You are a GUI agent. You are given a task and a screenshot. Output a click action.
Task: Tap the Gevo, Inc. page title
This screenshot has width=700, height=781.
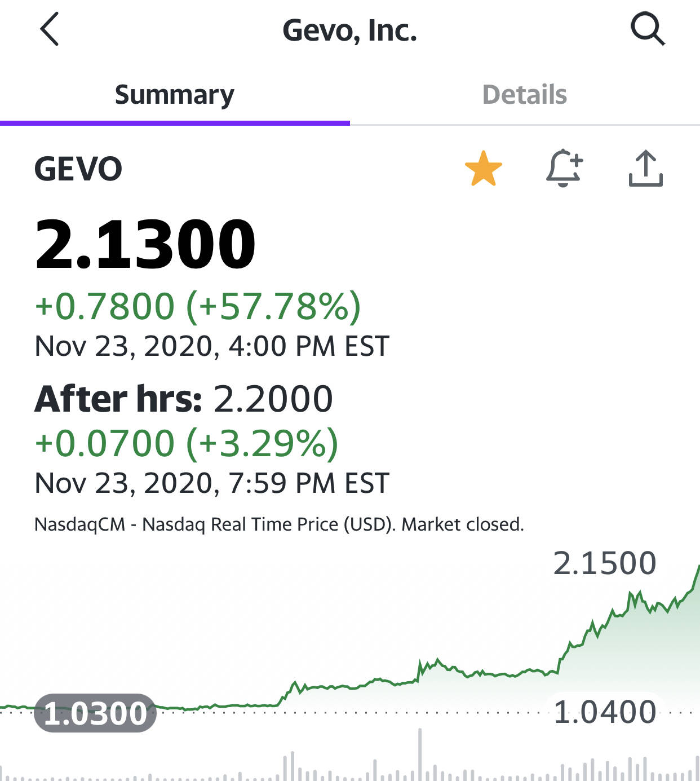(x=349, y=30)
